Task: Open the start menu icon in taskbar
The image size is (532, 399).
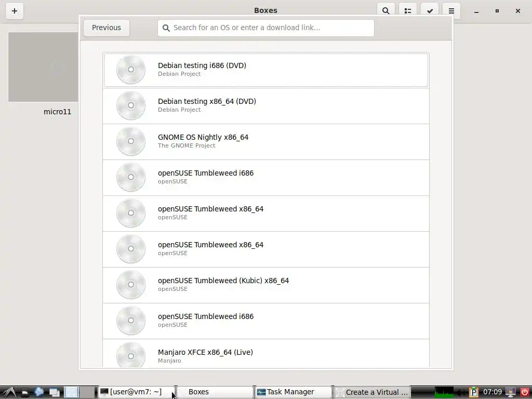Action: click(9, 392)
